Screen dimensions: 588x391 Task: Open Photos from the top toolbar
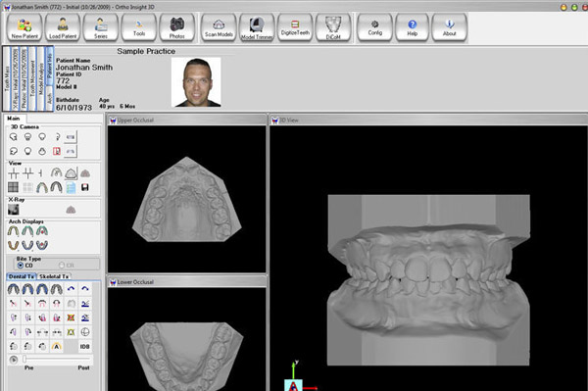[177, 27]
